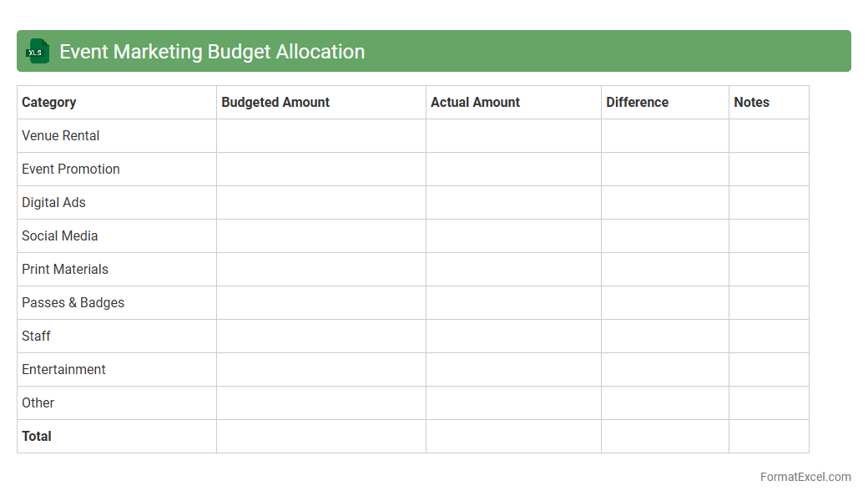
Task: Click the Event Marketing Budget Allocation title
Action: coord(212,52)
